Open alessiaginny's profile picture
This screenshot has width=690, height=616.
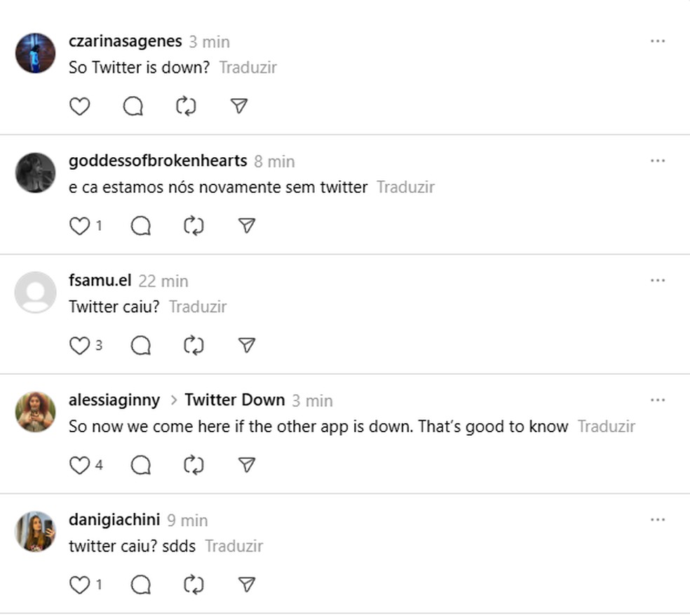pos(35,412)
